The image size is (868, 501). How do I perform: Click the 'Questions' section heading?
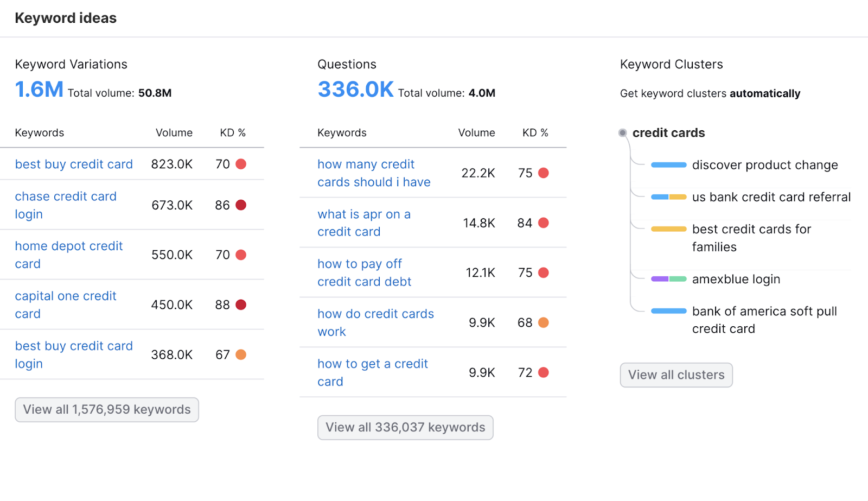pyautogui.click(x=347, y=65)
